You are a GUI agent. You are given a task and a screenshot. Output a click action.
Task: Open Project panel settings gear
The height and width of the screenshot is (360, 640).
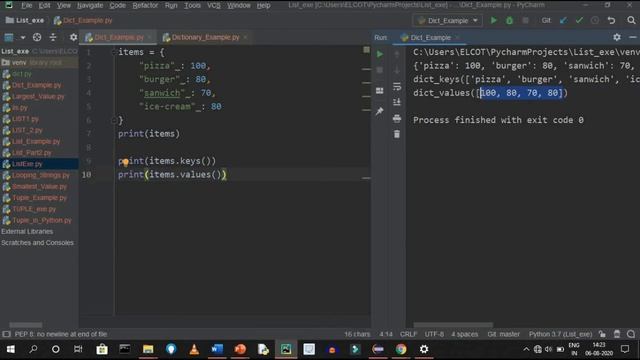pos(73,37)
